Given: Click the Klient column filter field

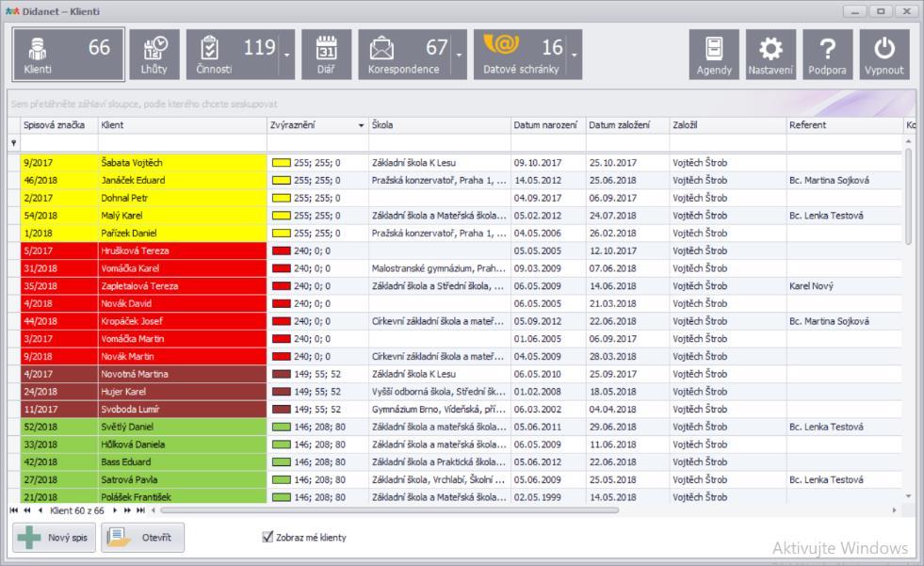Looking at the screenshot, I should click(182, 143).
